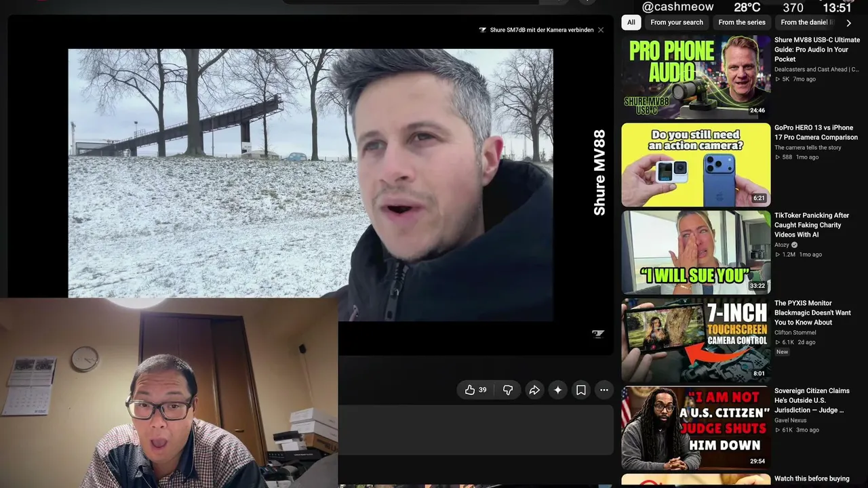Click the sparkle Ask icon below the video
This screenshot has width=868, height=488.
pos(557,390)
